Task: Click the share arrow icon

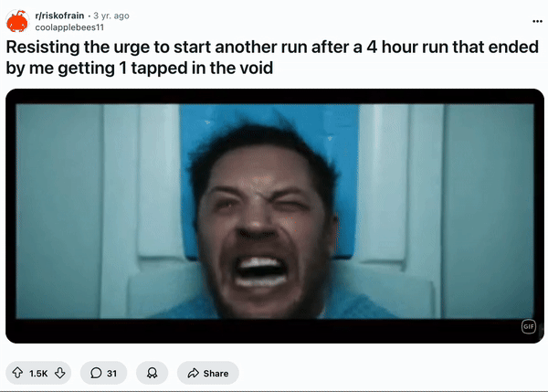Action: 194,373
